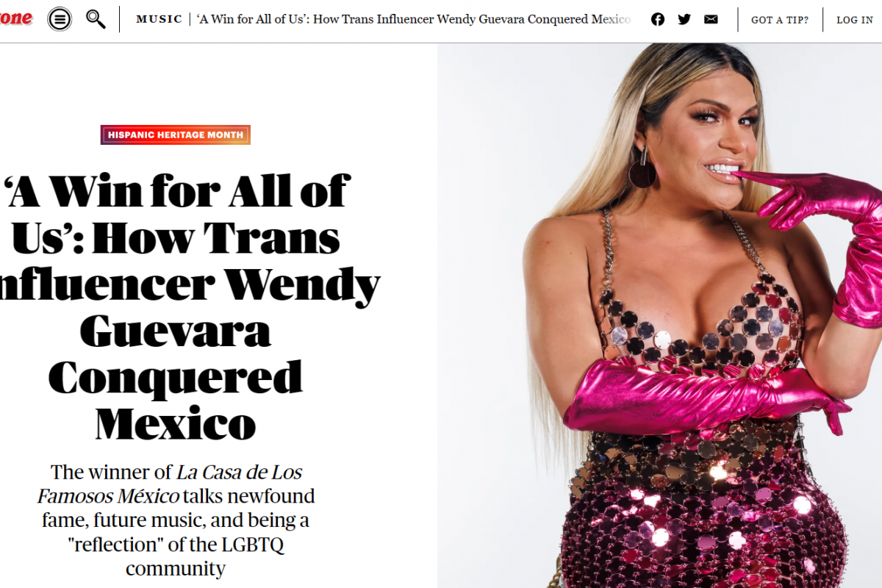
Task: Open the GOT A TIP? link
Action: point(780,20)
